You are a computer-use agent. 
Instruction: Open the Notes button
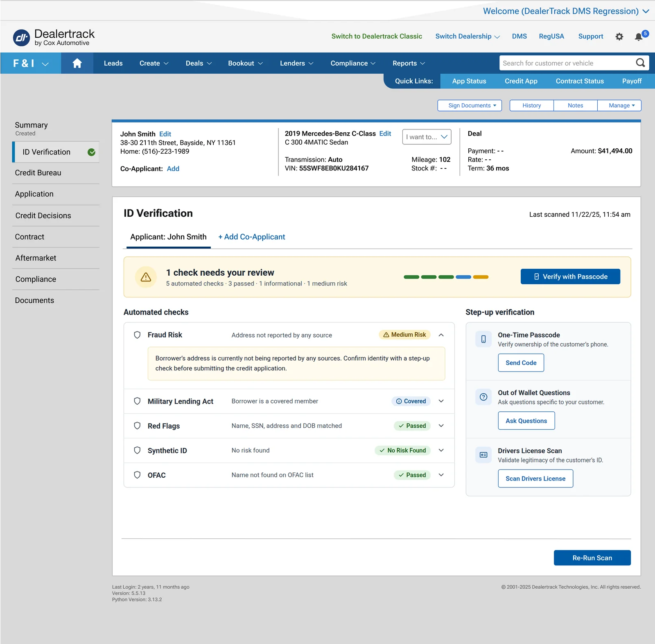click(575, 105)
